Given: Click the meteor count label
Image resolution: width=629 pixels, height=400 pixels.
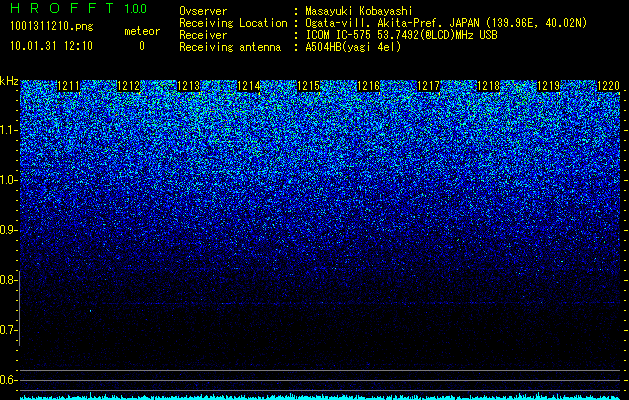Looking at the screenshot, I should click(142, 31).
